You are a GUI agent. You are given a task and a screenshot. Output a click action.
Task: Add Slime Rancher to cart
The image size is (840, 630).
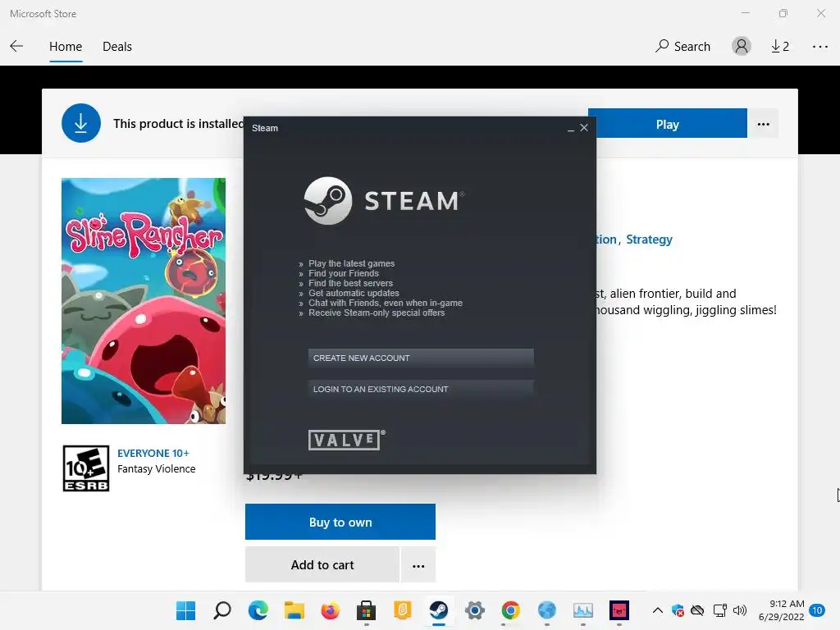pos(322,564)
